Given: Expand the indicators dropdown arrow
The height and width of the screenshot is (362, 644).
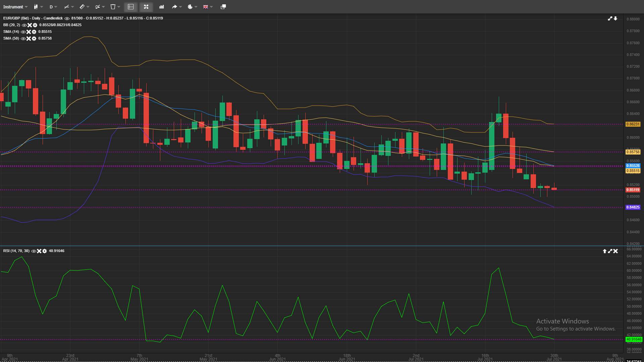Looking at the screenshot, I should (x=103, y=7).
